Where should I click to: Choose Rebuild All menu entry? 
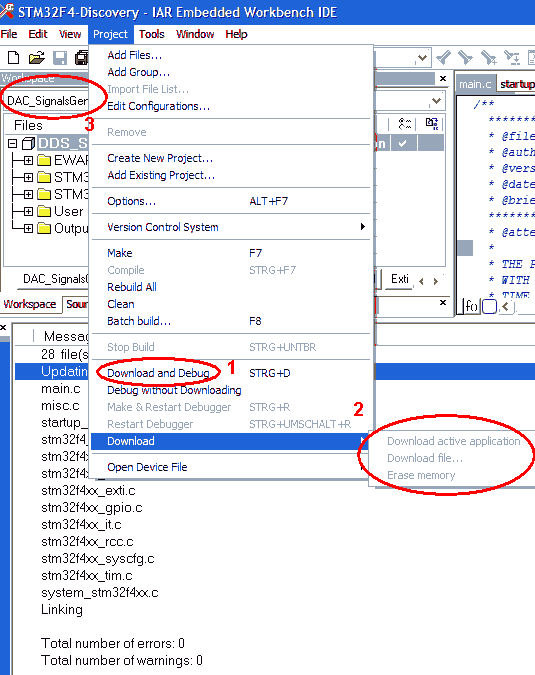pos(231,287)
